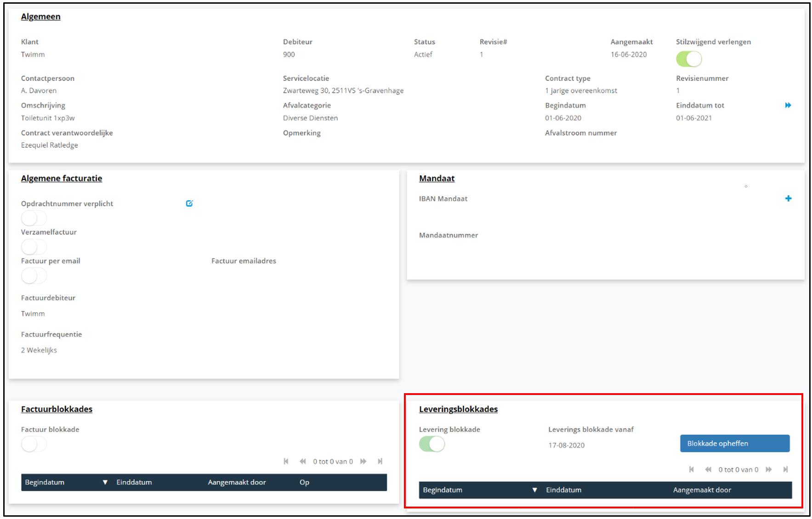Click the Einddatum tot double-arrow icon
Screen dimensions: 812x519
(788, 105)
